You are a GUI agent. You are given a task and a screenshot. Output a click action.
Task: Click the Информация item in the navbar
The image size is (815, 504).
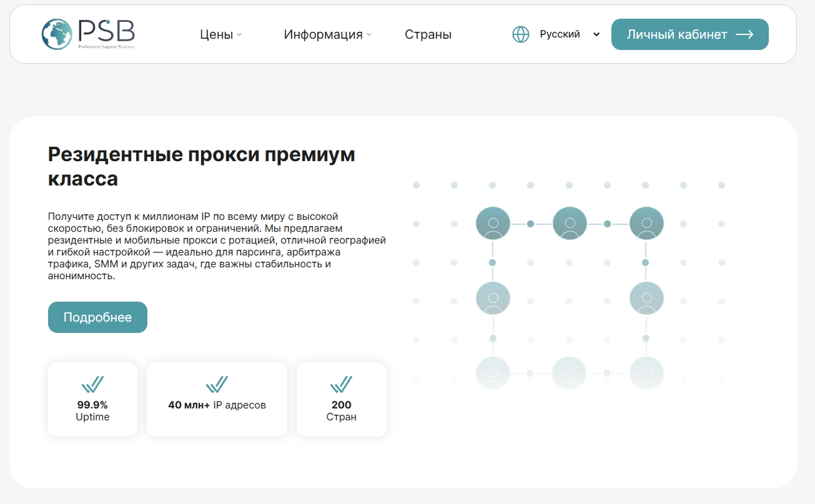[x=324, y=35]
